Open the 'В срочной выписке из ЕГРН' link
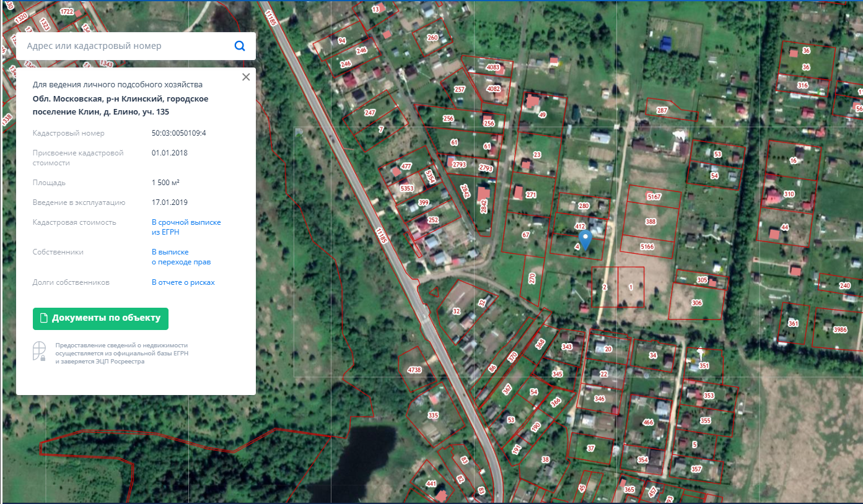 click(186, 227)
